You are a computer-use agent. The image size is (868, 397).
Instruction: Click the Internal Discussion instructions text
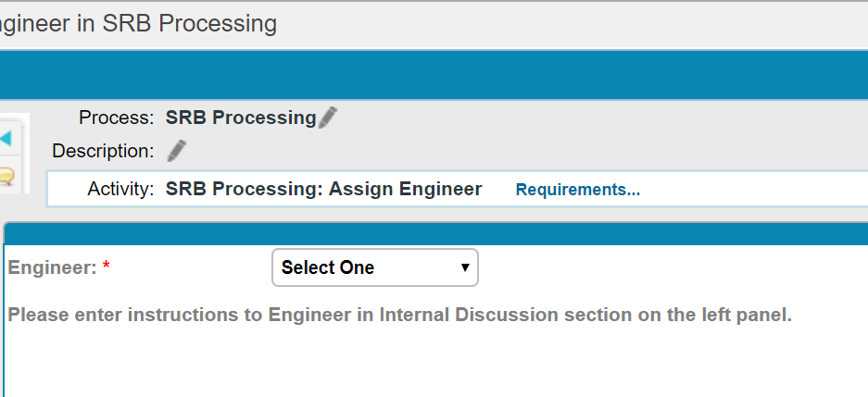click(399, 315)
